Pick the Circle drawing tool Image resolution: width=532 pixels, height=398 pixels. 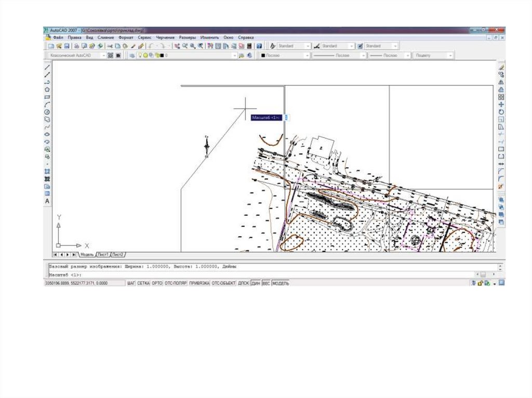tap(47, 112)
